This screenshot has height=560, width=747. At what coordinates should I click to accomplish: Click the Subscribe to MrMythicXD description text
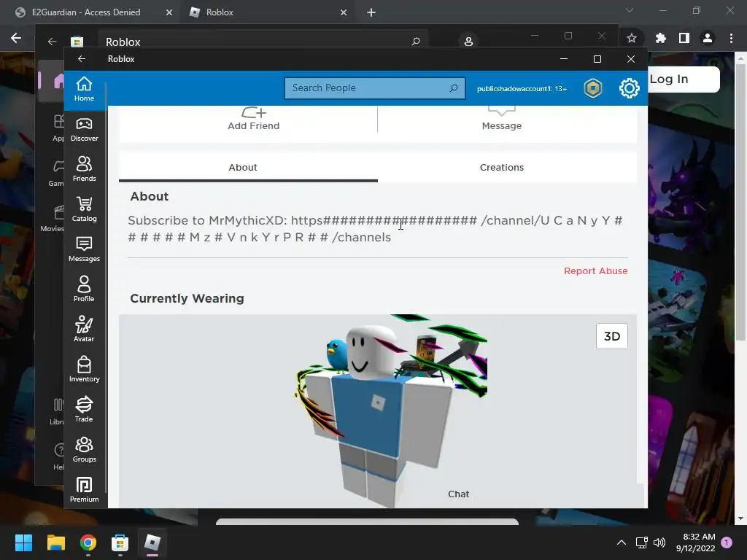[375, 228]
